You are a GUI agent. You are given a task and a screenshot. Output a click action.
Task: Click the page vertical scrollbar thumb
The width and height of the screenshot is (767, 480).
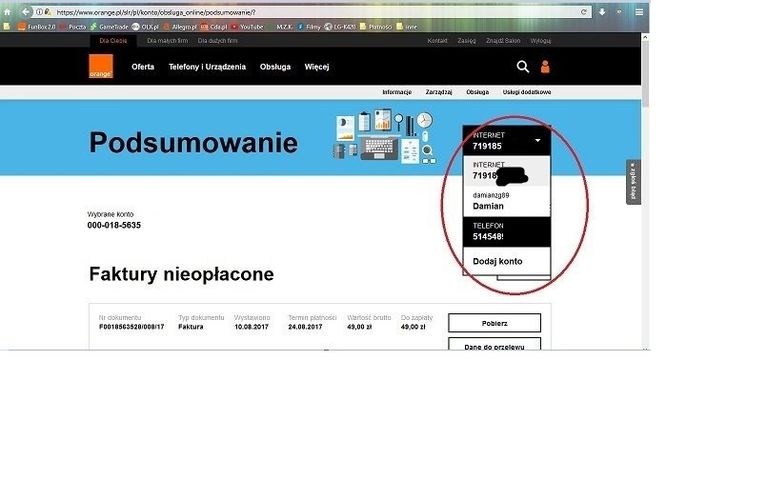[645, 73]
